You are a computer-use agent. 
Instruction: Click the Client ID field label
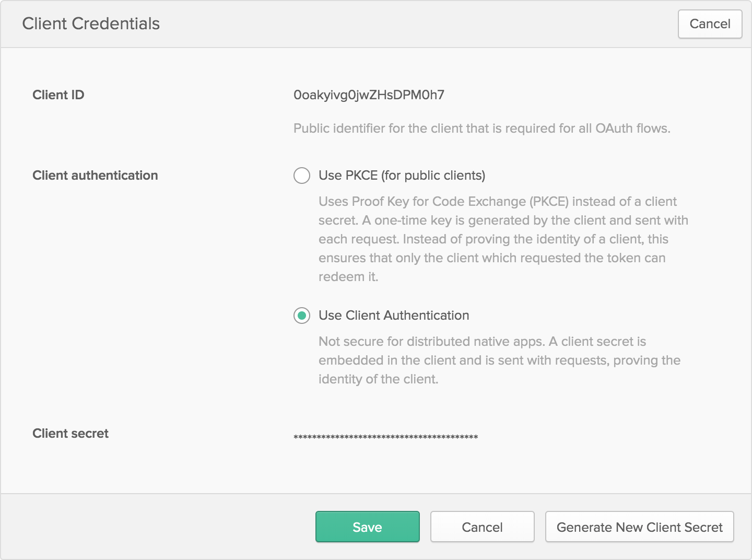tap(58, 95)
